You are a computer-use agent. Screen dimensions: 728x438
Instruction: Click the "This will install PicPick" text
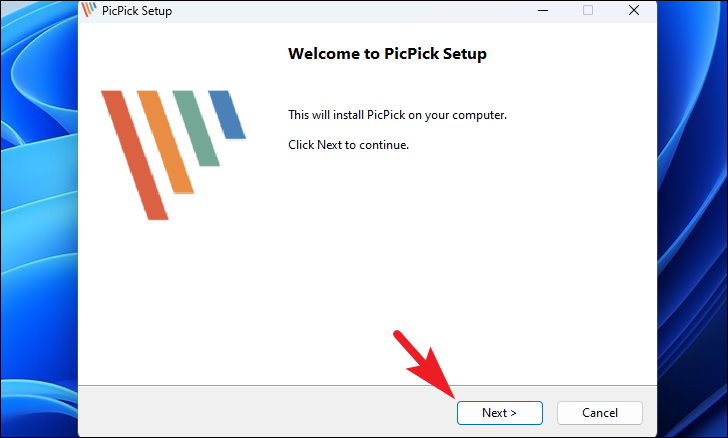397,115
